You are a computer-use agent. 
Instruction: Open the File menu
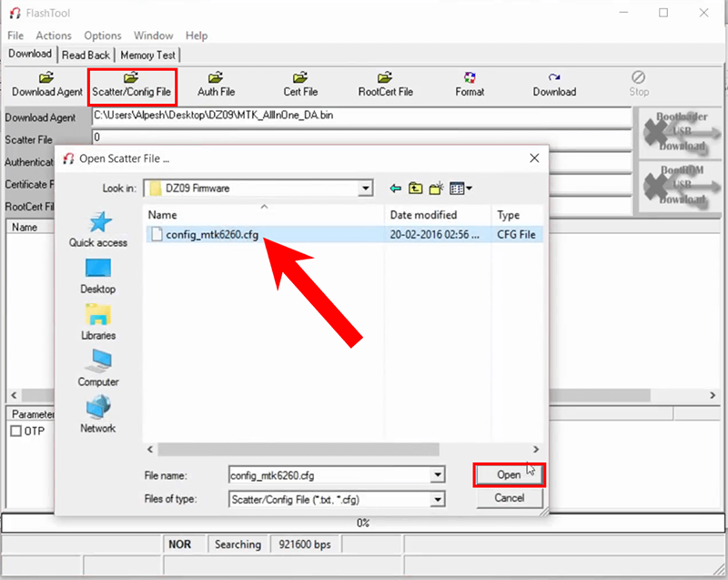(x=15, y=36)
